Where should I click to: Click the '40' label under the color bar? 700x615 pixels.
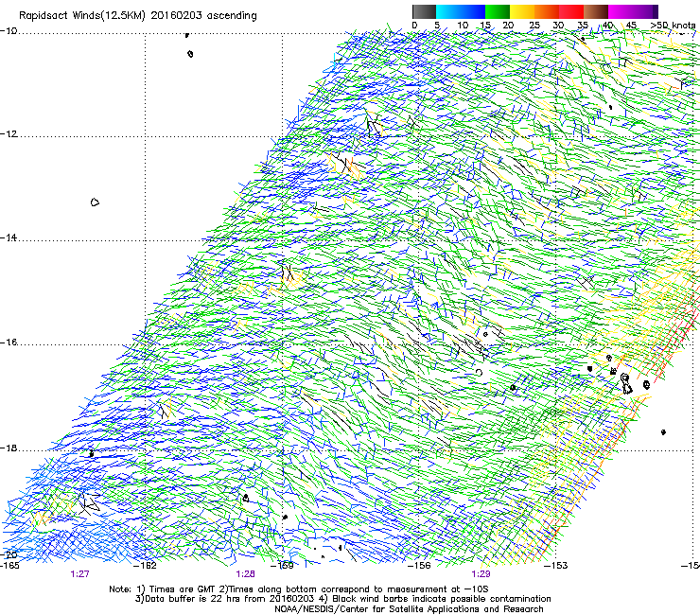pos(607,26)
